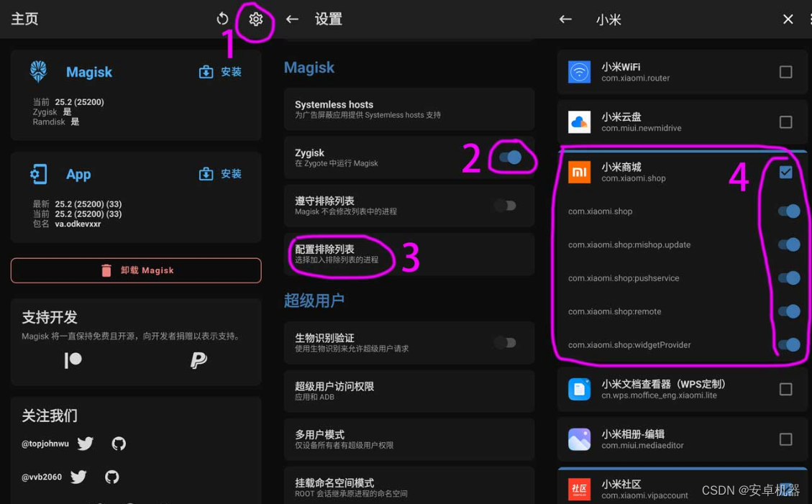The height and width of the screenshot is (504, 812).
Task: Check 小米相册-编辑 checkbox
Action: click(x=785, y=439)
